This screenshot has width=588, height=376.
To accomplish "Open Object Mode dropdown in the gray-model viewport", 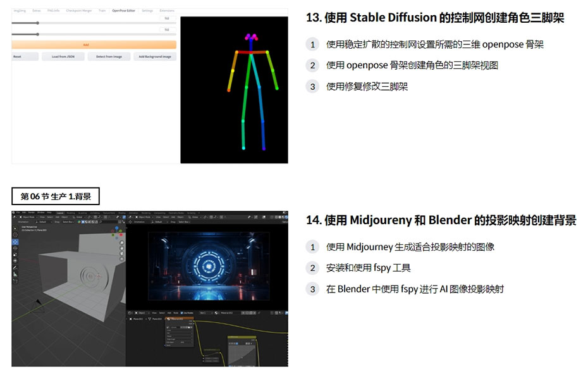I will 30,217.
